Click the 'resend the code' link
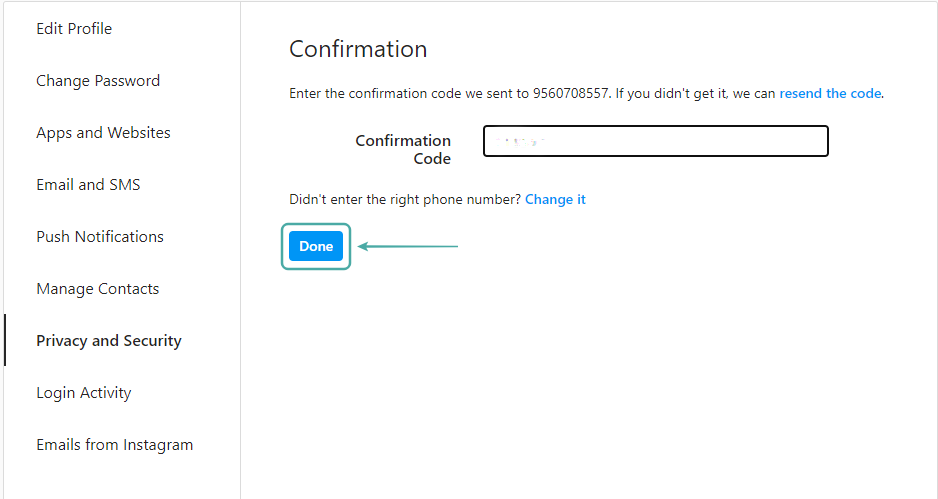Viewport: 938px width, 499px height. [830, 94]
